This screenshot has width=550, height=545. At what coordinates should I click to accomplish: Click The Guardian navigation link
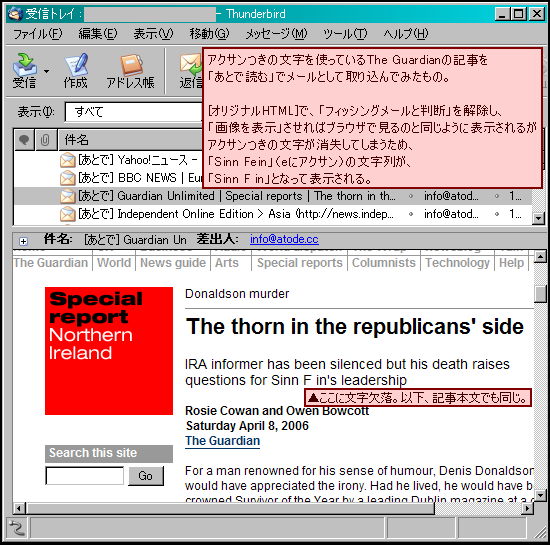pyautogui.click(x=51, y=263)
